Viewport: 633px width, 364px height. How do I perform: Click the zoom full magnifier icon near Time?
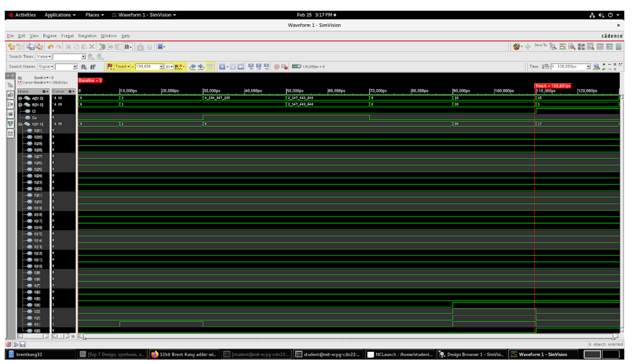596,67
